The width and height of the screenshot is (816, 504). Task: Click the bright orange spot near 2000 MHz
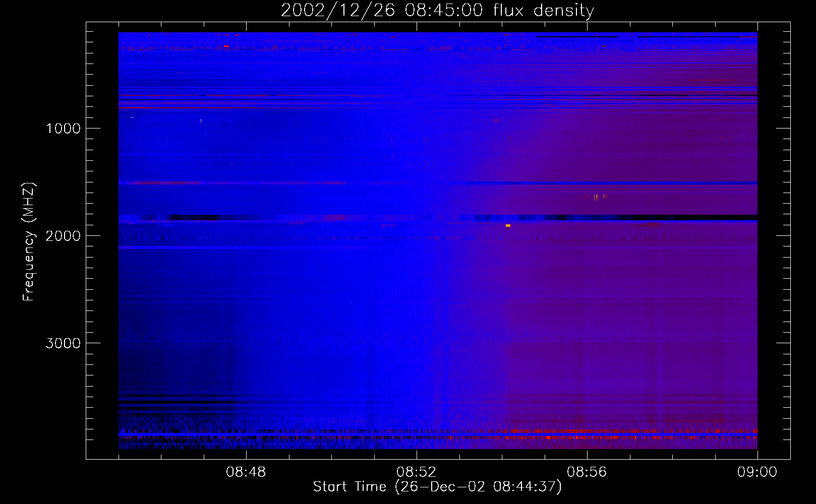coord(508,225)
